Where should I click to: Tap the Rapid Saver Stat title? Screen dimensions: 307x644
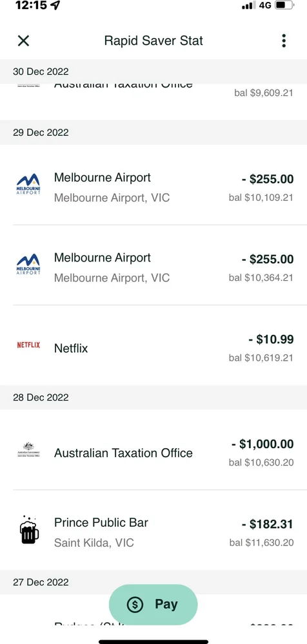point(153,41)
